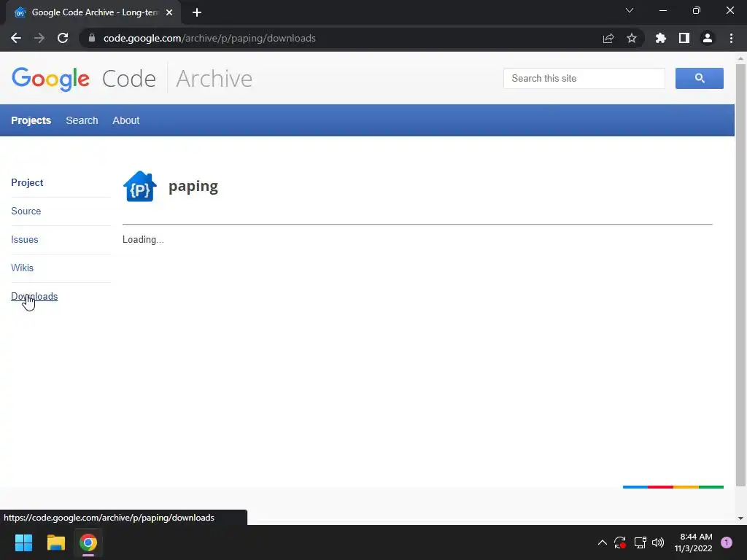This screenshot has height=560, width=747.
Task: Bookmark this page with the star
Action: coord(632,38)
